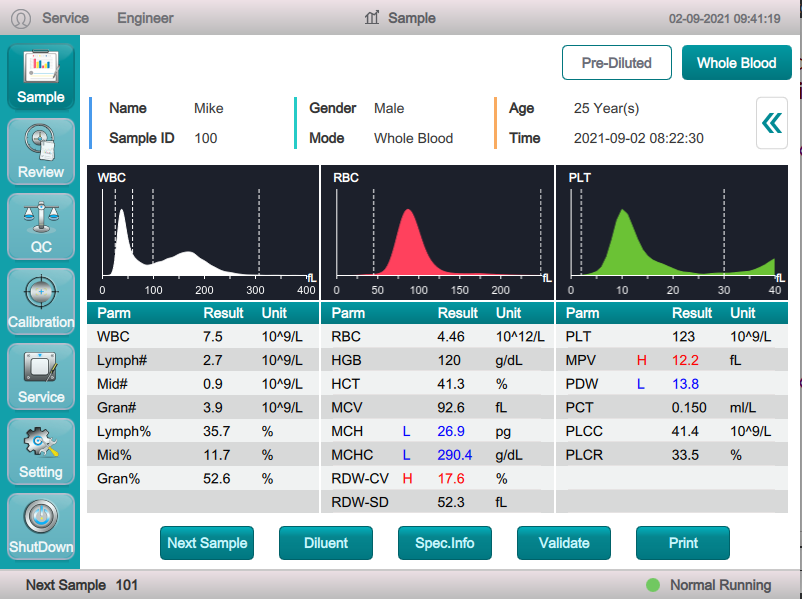Image resolution: width=802 pixels, height=599 pixels.
Task: Print the sample report
Action: [x=683, y=543]
